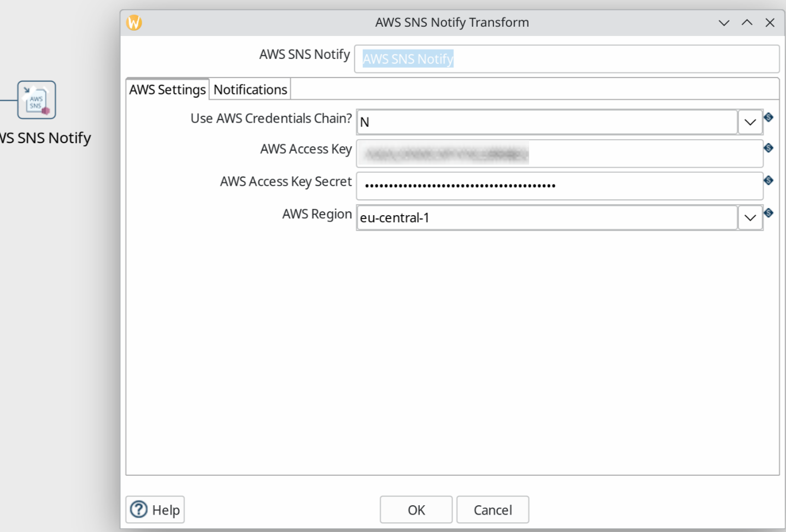The image size is (786, 532).
Task: Expand the Use AWS Credentials Chain dropdown arrow
Action: [750, 122]
